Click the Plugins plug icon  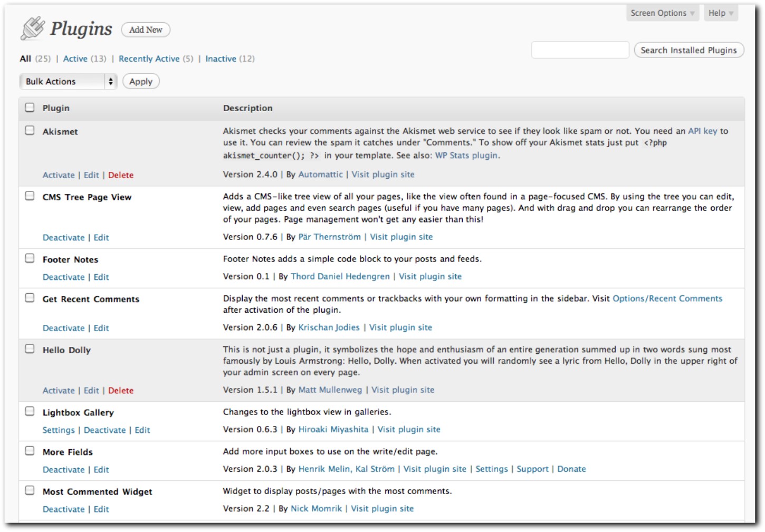coord(33,28)
